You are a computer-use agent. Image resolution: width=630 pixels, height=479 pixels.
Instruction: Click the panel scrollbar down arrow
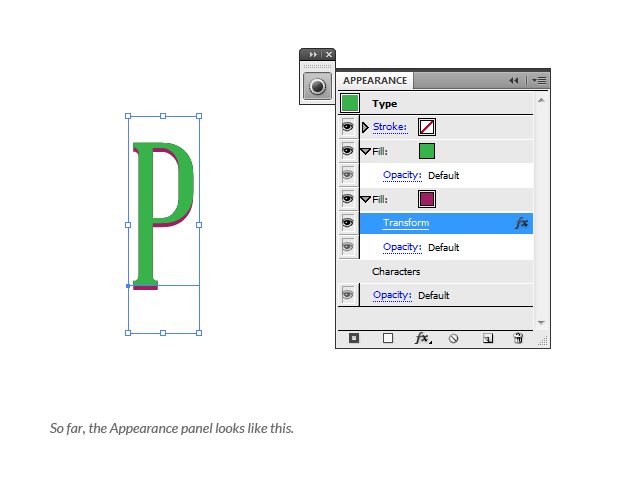541,323
